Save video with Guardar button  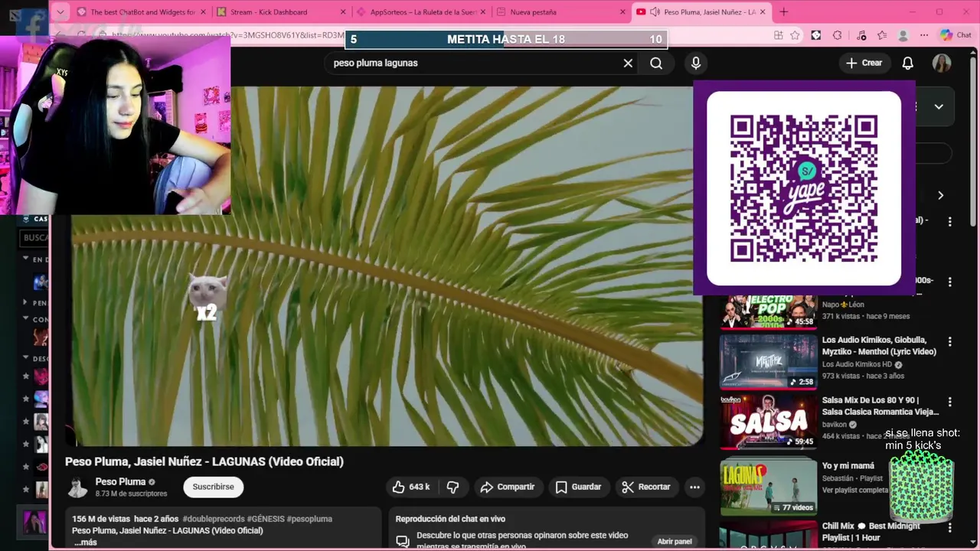pyautogui.click(x=578, y=487)
